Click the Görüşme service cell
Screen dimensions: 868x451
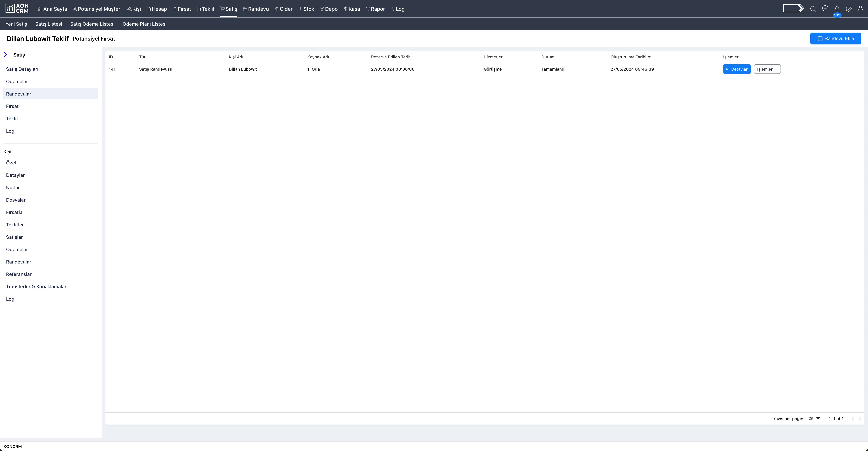(x=492, y=69)
